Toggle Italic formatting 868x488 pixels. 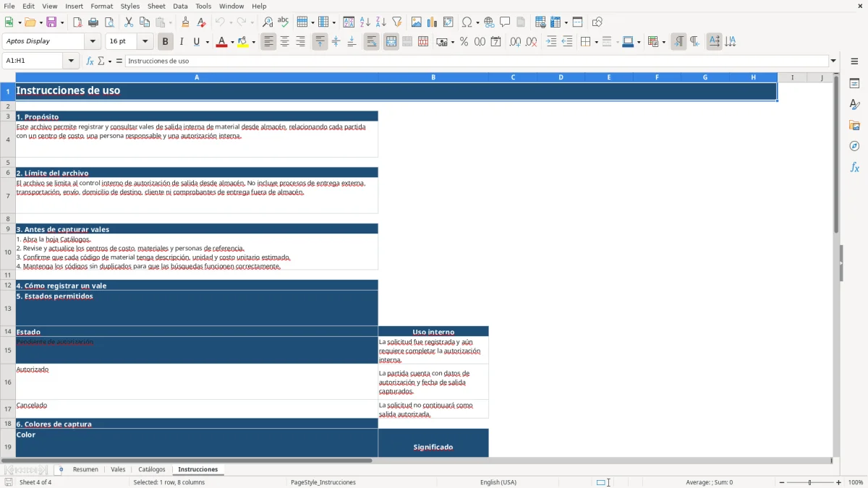tap(182, 42)
